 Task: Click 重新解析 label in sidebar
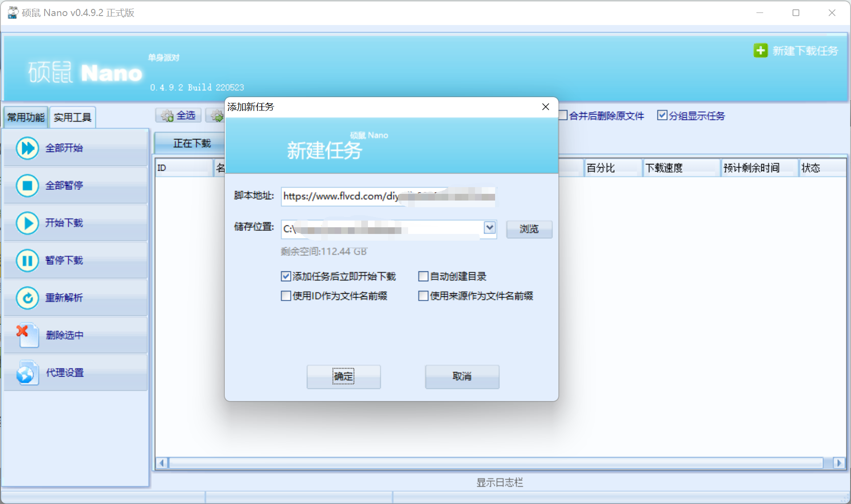coord(64,298)
